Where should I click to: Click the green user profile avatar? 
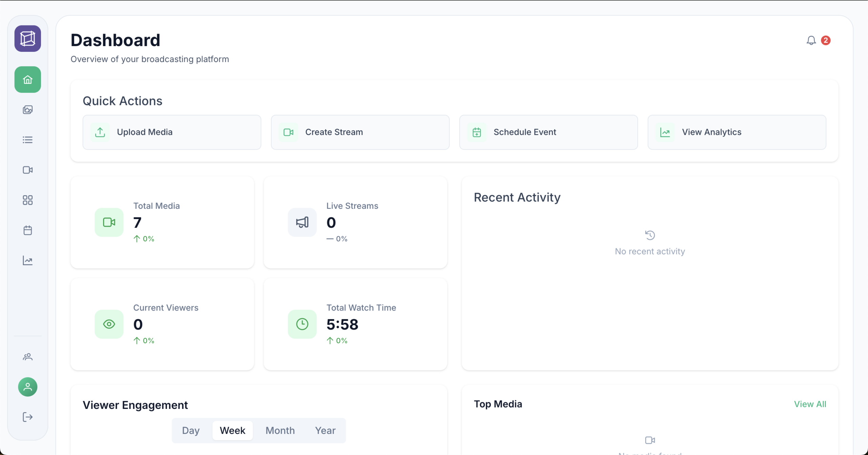(x=28, y=387)
